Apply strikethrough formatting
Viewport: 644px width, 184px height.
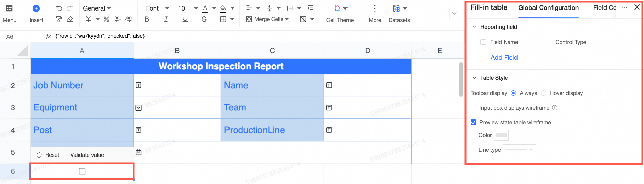[x=204, y=19]
